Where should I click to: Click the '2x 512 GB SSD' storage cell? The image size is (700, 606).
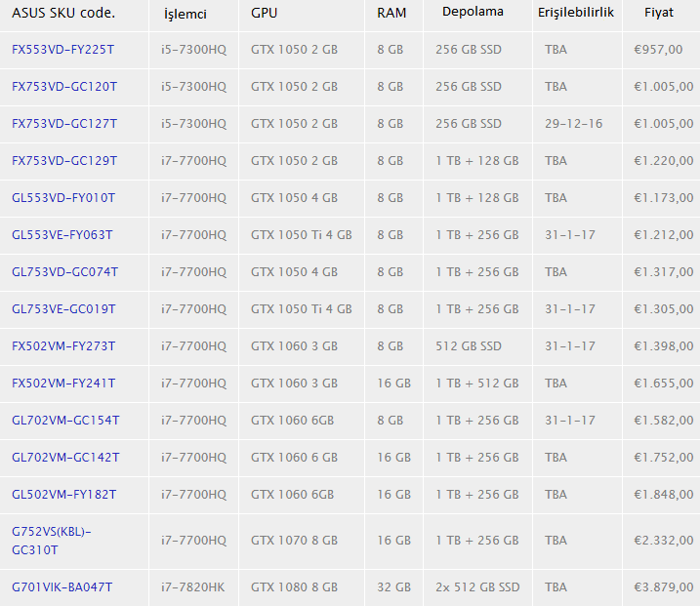(x=477, y=586)
